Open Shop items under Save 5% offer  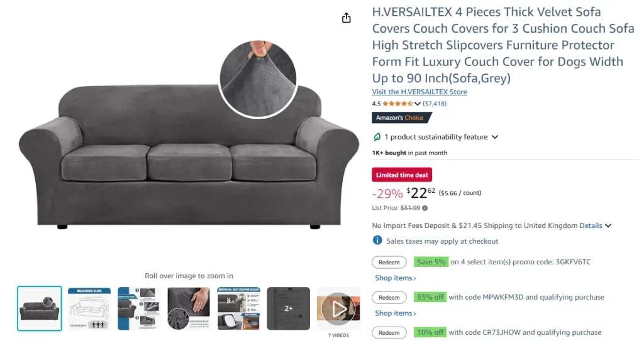(x=396, y=278)
